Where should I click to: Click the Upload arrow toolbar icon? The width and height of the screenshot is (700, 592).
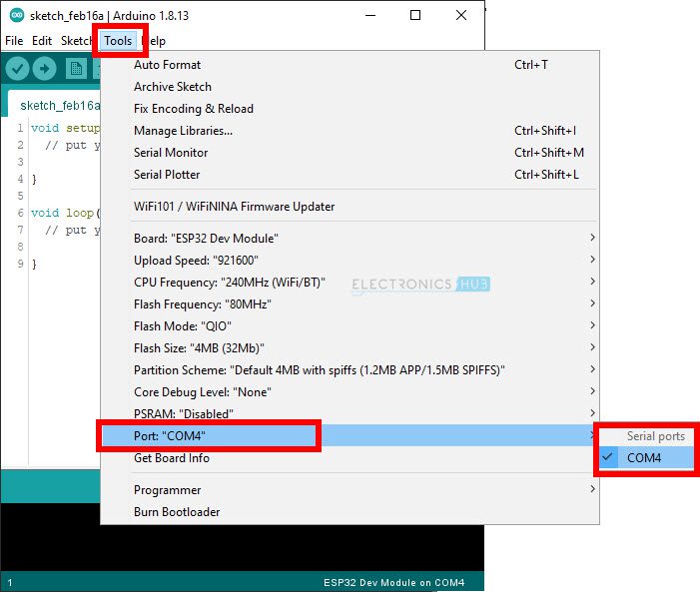(x=44, y=69)
